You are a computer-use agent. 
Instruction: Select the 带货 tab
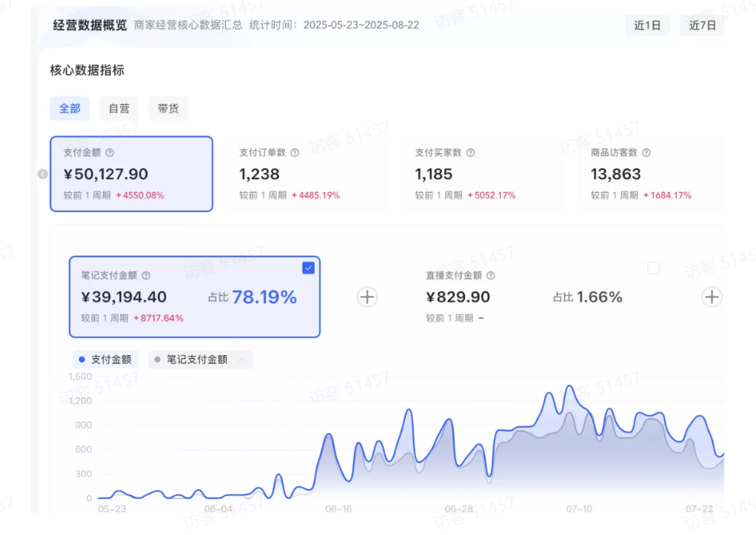[x=168, y=108]
